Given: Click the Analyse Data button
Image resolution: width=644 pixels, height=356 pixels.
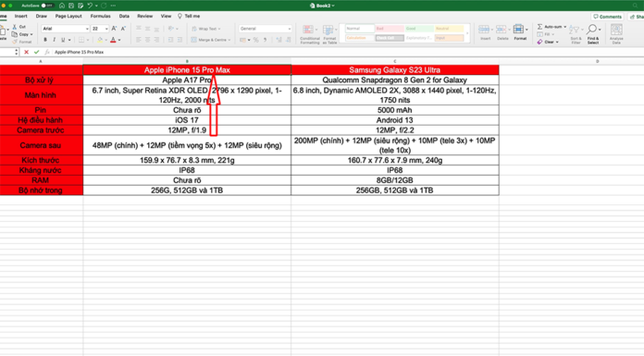Looking at the screenshot, I should click(616, 34).
